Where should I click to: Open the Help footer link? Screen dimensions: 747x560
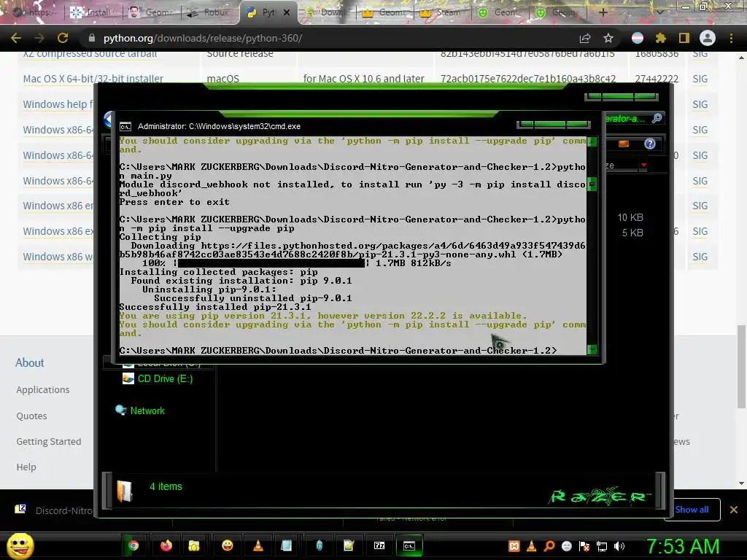pos(26,467)
